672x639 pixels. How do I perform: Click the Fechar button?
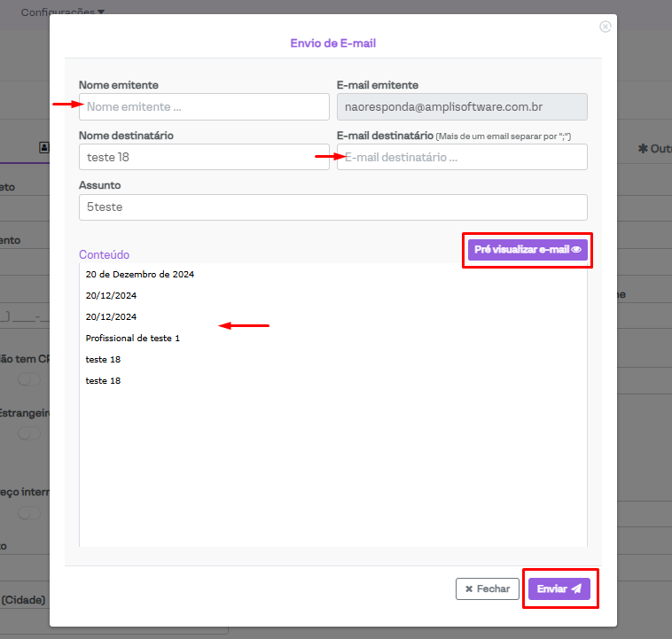tap(488, 588)
